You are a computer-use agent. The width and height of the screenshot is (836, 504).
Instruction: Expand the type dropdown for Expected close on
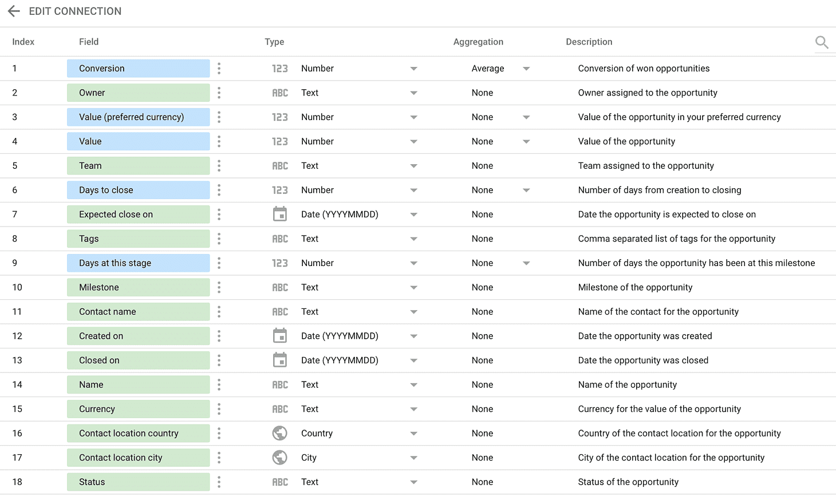[413, 215]
